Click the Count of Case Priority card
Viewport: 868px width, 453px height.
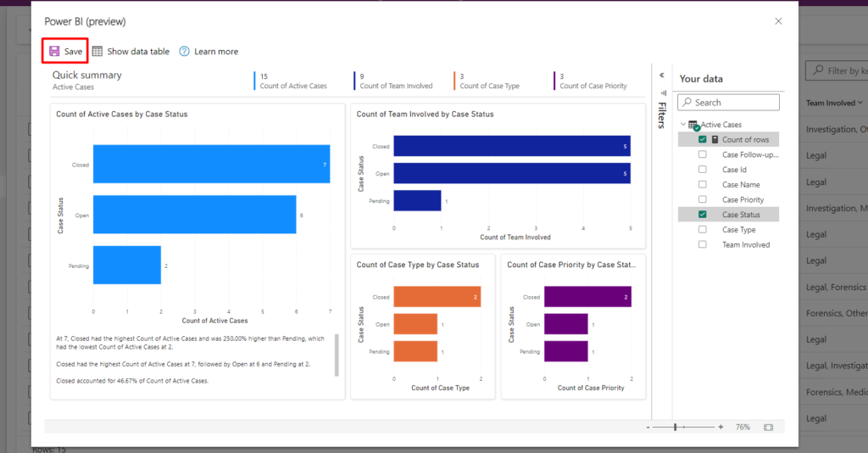point(591,81)
